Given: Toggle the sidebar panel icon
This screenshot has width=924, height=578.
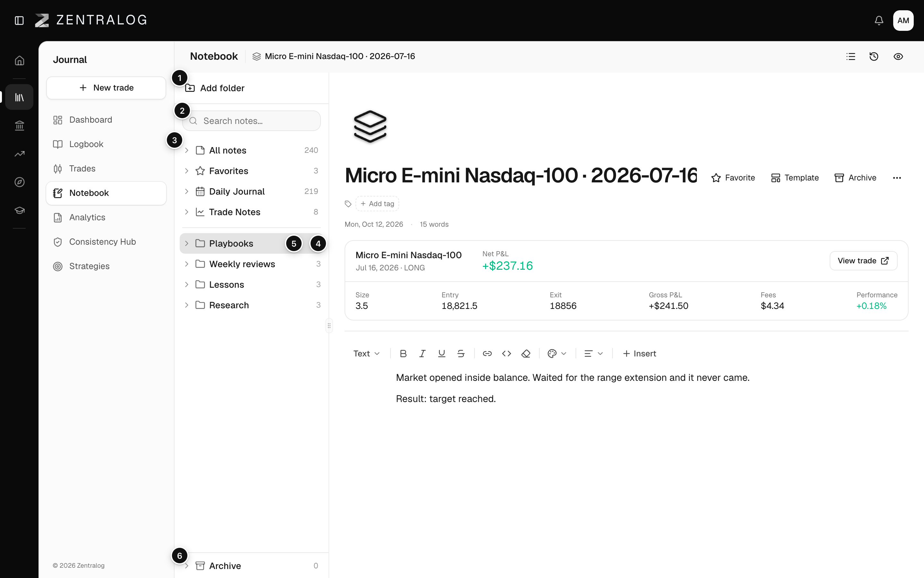Looking at the screenshot, I should [19, 20].
